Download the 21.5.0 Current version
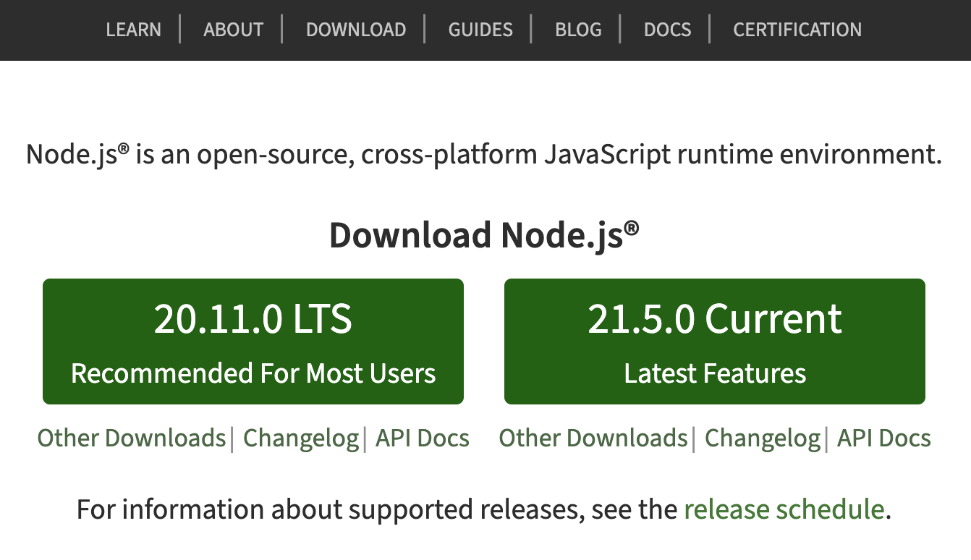The image size is (971, 560). tap(715, 341)
